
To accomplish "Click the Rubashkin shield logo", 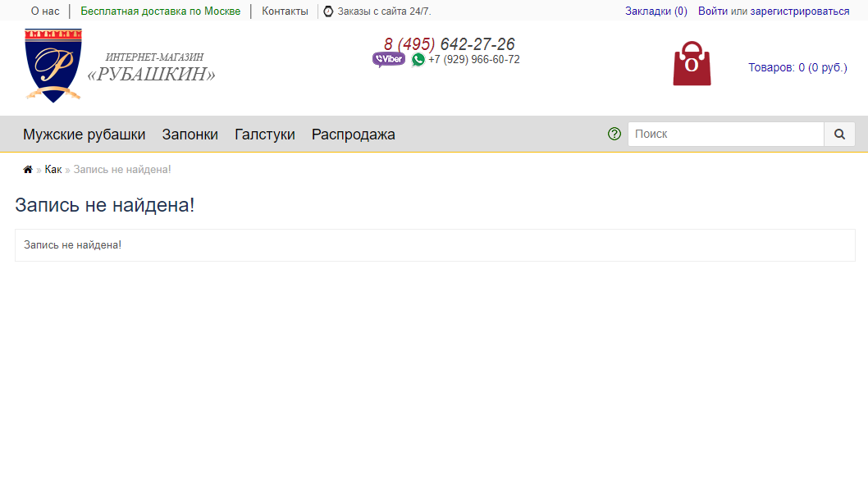I will (53, 65).
